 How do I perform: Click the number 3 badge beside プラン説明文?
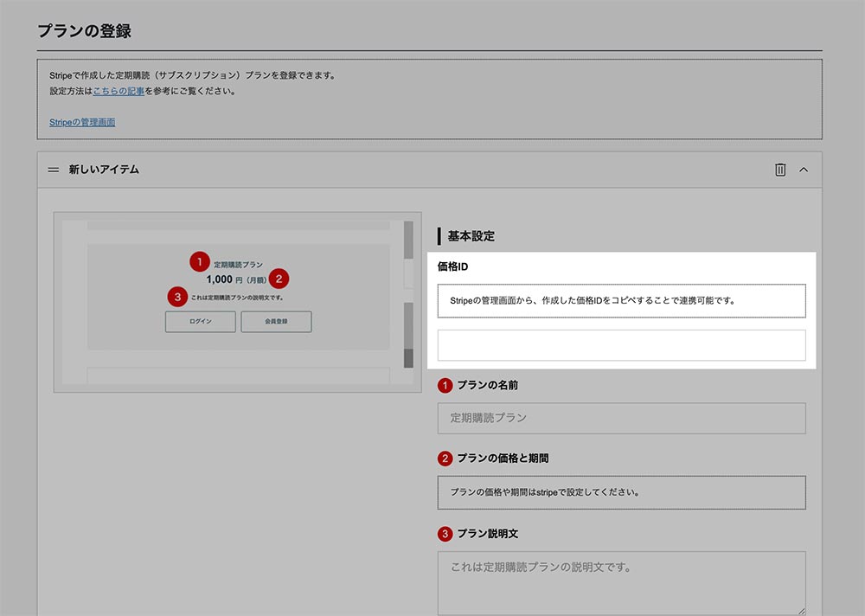pyautogui.click(x=445, y=534)
